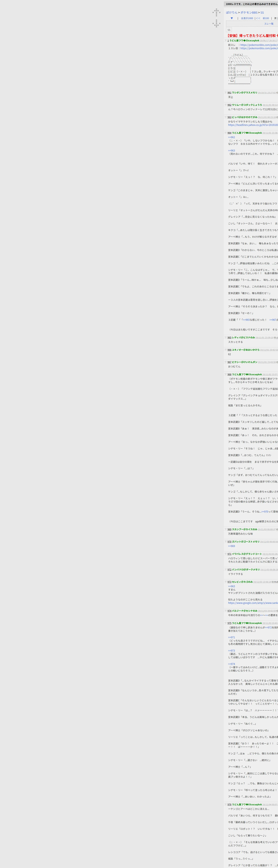The width and height of the screenshot is (278, 868).
Task: Go to 前100 previous posts
Action: (x=266, y=18)
